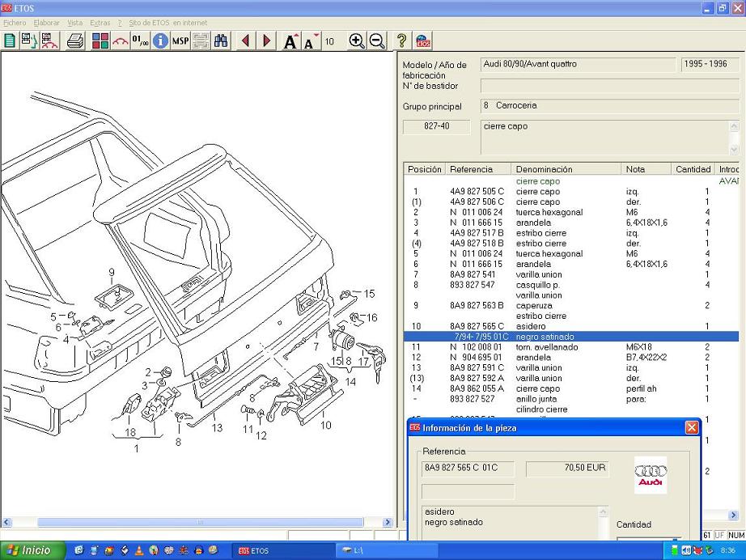Open the Extras menu

(100, 23)
